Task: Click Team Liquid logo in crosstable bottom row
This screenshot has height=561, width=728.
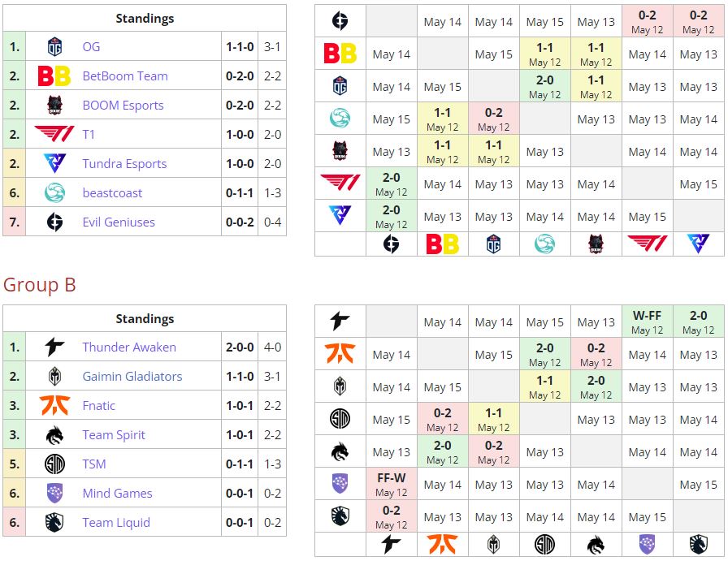Action: coord(699,545)
